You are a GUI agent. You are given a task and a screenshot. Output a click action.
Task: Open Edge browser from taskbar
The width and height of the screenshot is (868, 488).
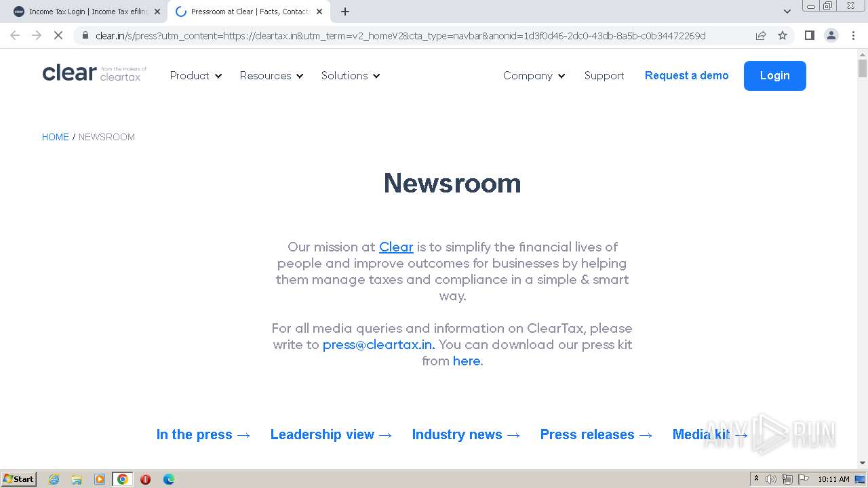coord(168,479)
